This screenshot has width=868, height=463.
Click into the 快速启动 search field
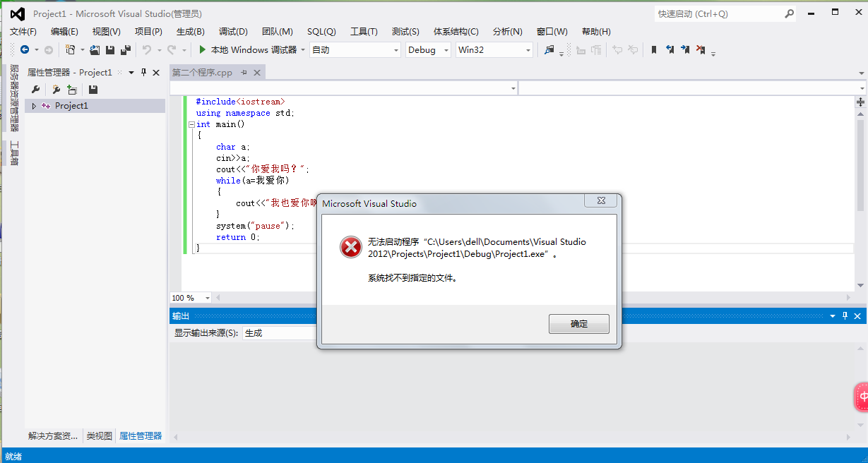719,13
